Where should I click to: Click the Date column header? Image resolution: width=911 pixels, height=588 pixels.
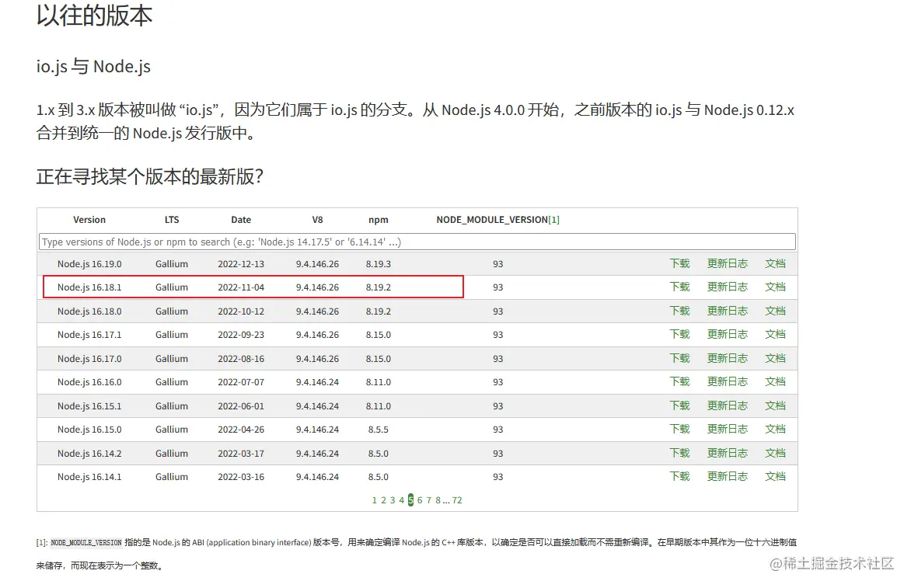pyautogui.click(x=241, y=220)
